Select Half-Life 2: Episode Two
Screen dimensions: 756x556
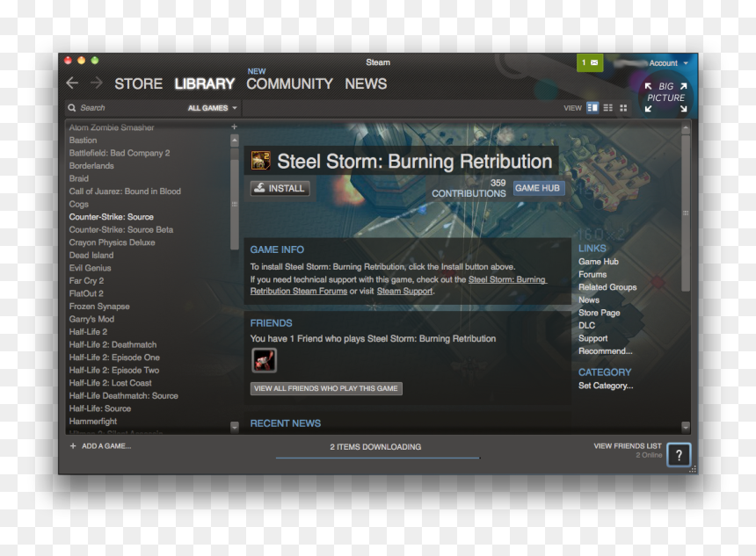click(114, 370)
